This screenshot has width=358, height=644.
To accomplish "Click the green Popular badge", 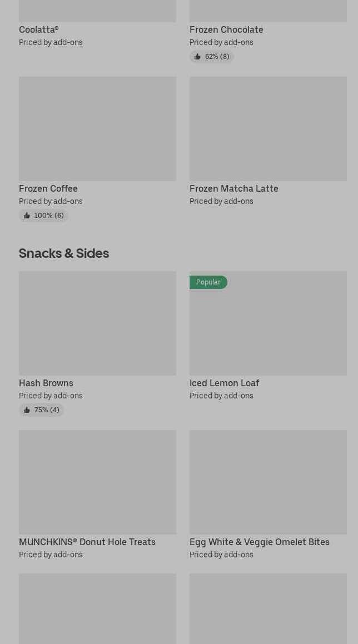I will [x=208, y=282].
